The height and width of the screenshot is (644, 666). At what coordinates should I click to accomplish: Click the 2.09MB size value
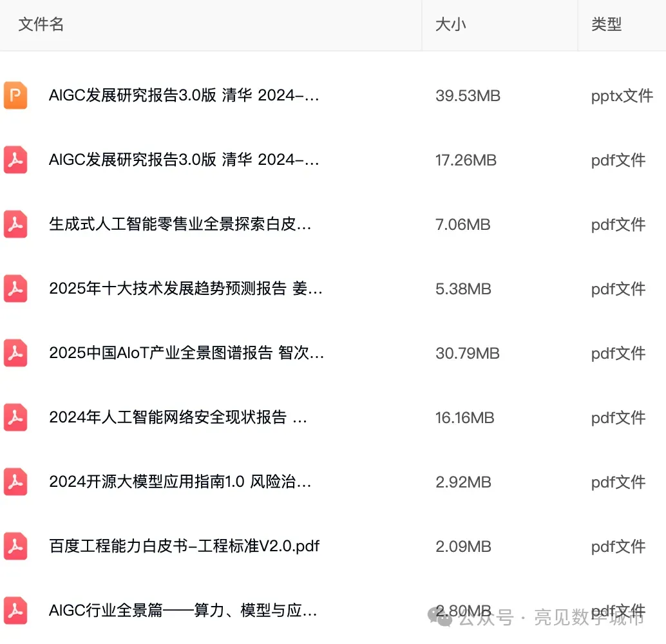(463, 546)
